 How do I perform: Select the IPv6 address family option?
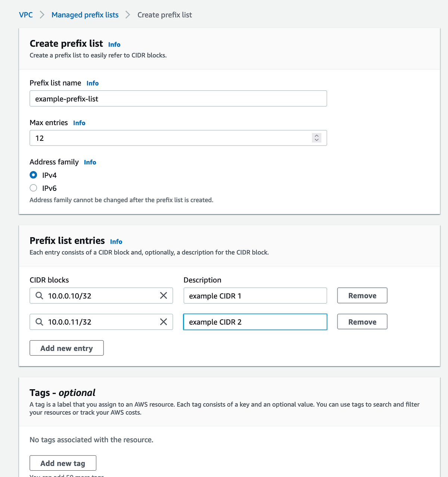click(33, 188)
